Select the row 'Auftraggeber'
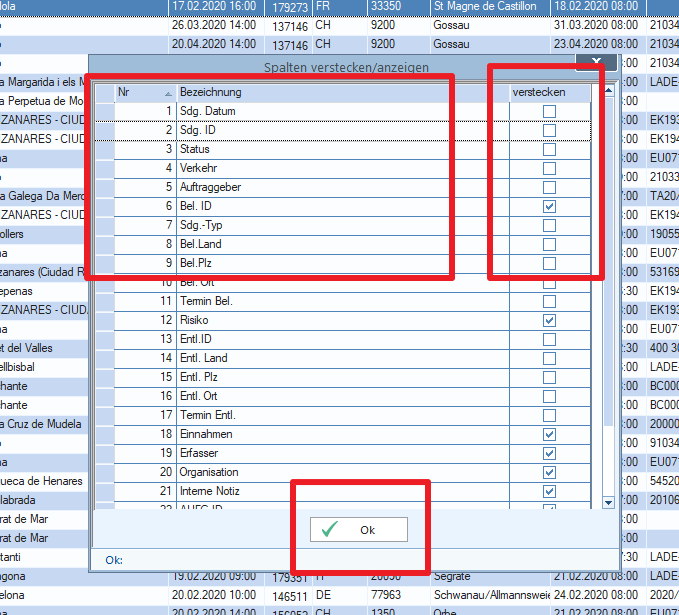Viewport: 679px width, 615px height. coord(343,188)
